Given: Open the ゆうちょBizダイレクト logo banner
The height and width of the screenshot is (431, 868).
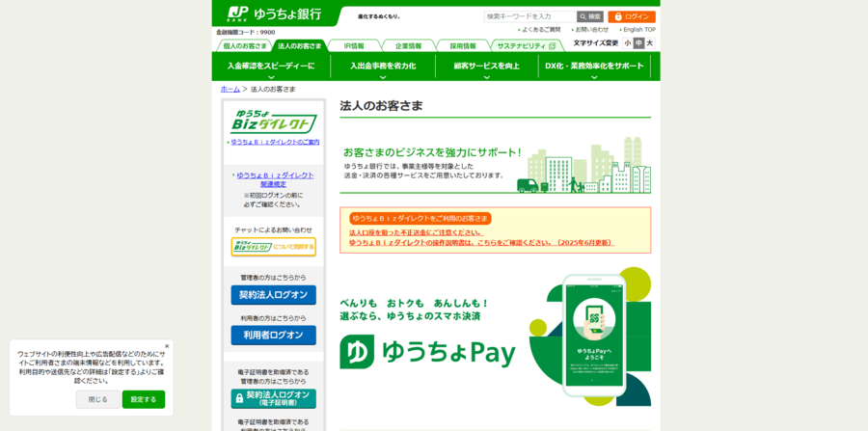Looking at the screenshot, I should 273,121.
